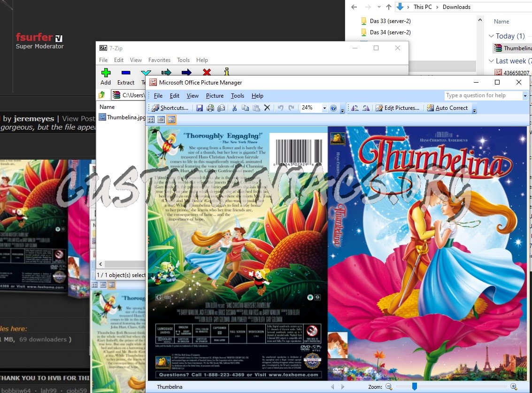Rotate the picture right

click(366, 108)
